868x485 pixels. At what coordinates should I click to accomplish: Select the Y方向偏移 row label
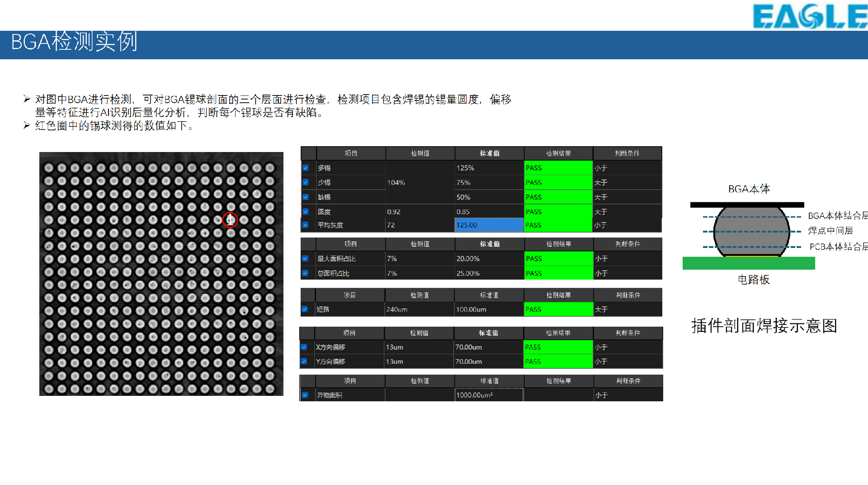(x=330, y=361)
